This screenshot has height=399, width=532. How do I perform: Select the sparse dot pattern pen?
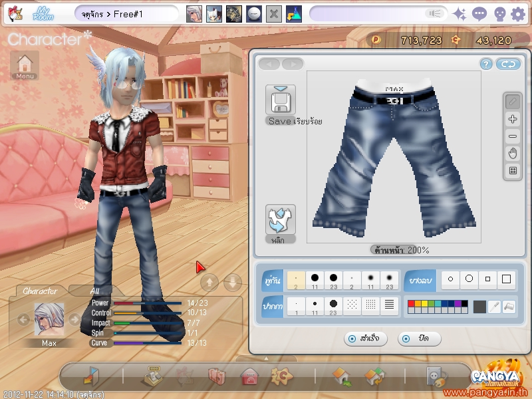(x=352, y=307)
